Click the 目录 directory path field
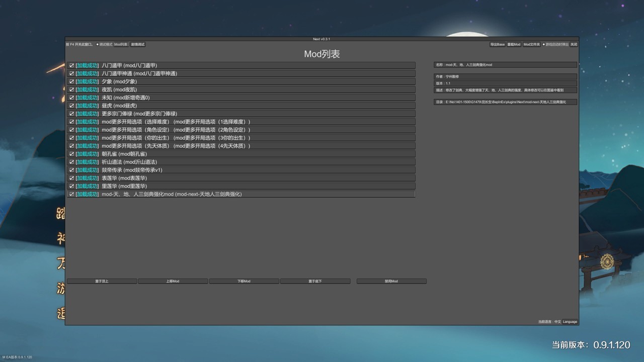 pyautogui.click(x=505, y=102)
